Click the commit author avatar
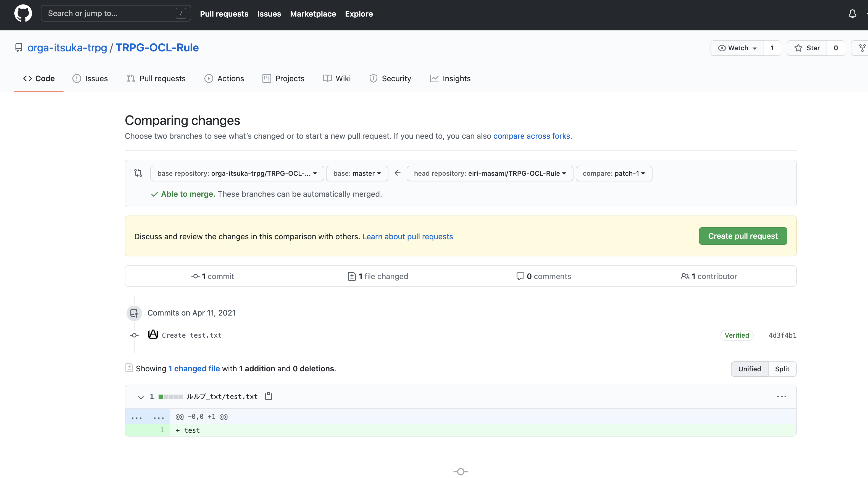 pos(153,334)
